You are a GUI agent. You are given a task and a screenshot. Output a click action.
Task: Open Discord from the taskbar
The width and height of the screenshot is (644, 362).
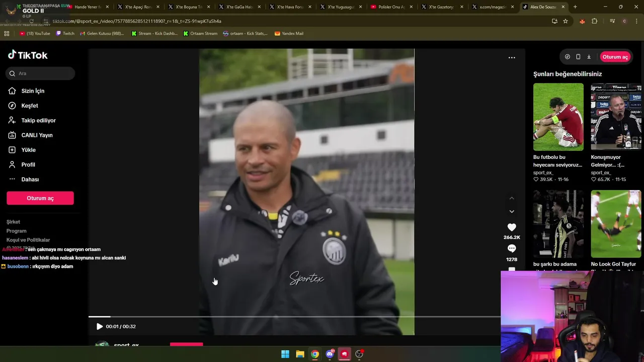pos(330,354)
